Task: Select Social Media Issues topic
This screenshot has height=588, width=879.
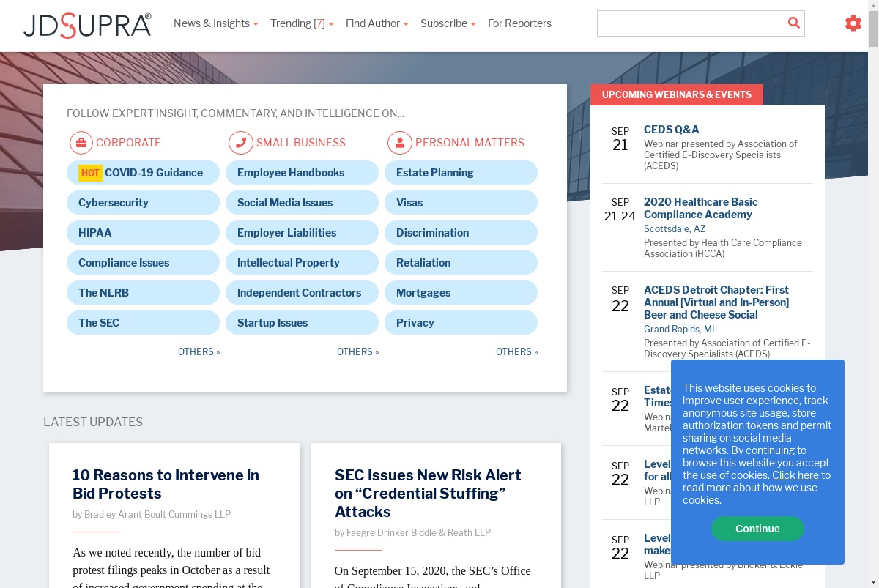Action: [302, 203]
